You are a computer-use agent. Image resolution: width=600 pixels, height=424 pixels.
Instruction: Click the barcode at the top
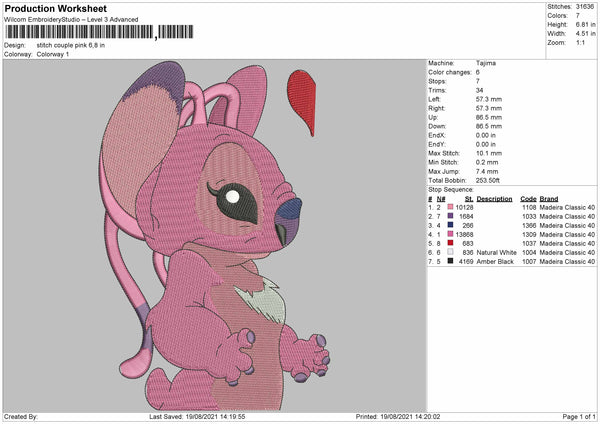[x=99, y=32]
